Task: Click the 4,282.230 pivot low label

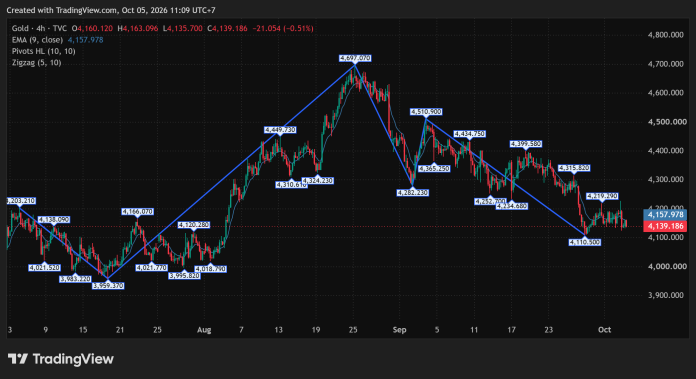Action: pyautogui.click(x=413, y=193)
